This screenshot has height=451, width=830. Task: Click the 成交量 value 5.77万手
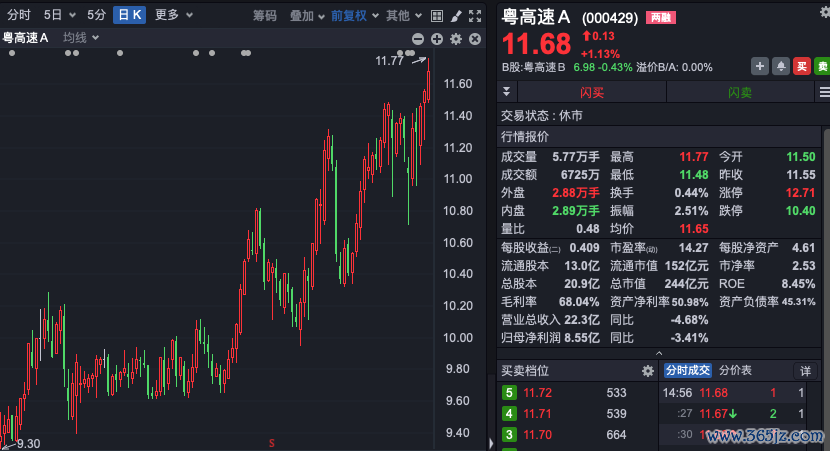(x=575, y=157)
